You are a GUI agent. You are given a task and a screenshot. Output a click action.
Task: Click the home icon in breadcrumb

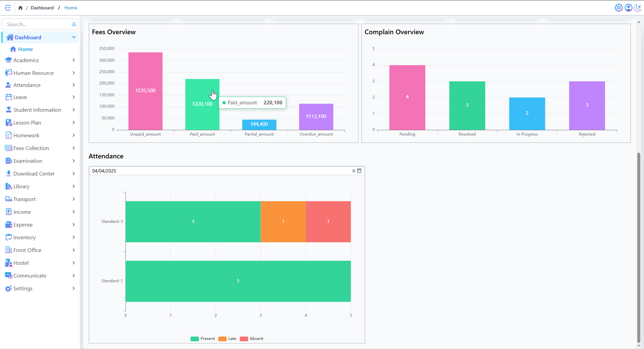[x=20, y=8]
